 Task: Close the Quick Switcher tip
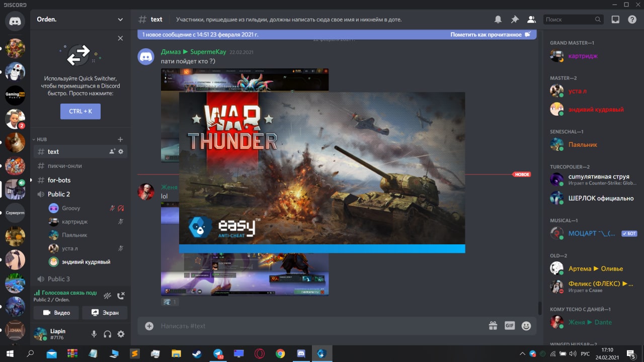coord(120,38)
